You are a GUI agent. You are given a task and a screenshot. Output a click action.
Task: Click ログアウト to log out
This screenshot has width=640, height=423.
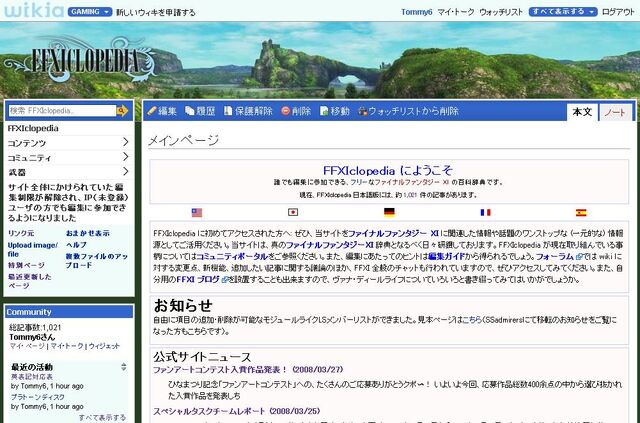point(618,12)
